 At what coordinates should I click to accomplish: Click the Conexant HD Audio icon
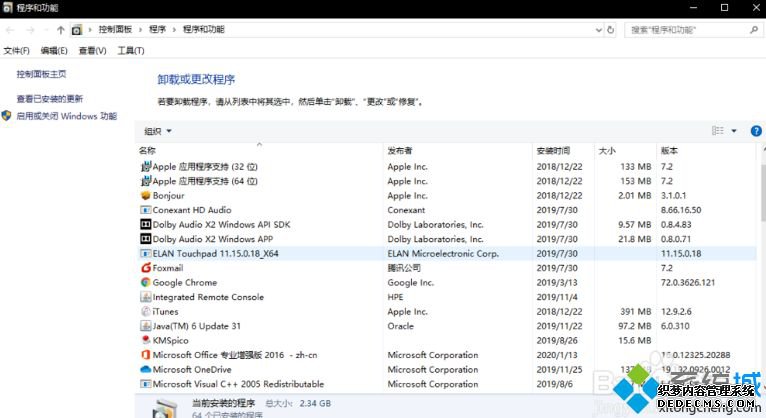click(x=146, y=210)
